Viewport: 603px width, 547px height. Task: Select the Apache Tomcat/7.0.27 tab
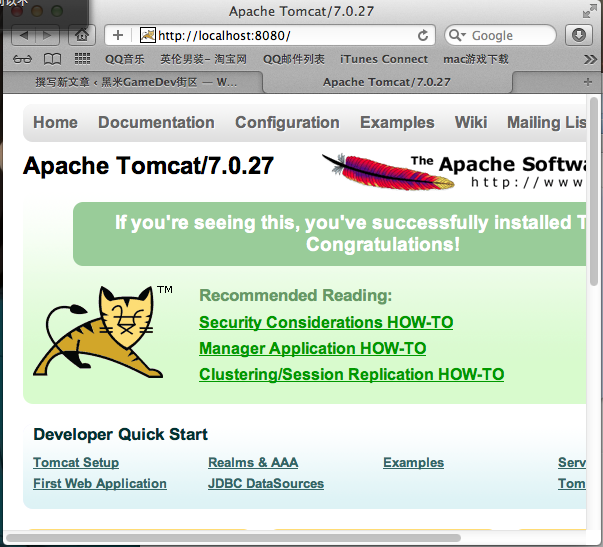(387, 82)
